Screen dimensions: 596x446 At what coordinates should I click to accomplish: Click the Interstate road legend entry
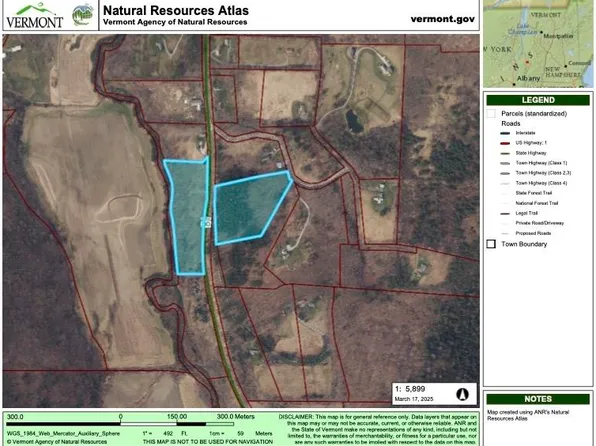(518, 133)
